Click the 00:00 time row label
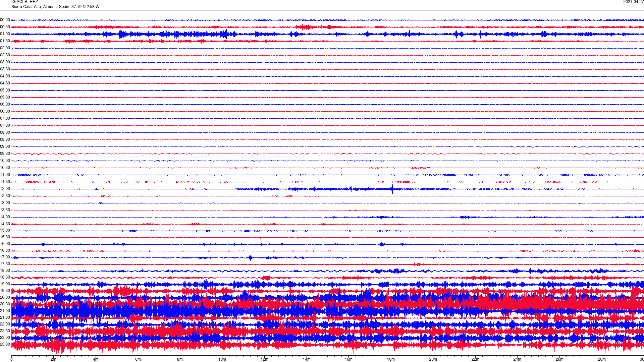644x362 pixels. 5,20
